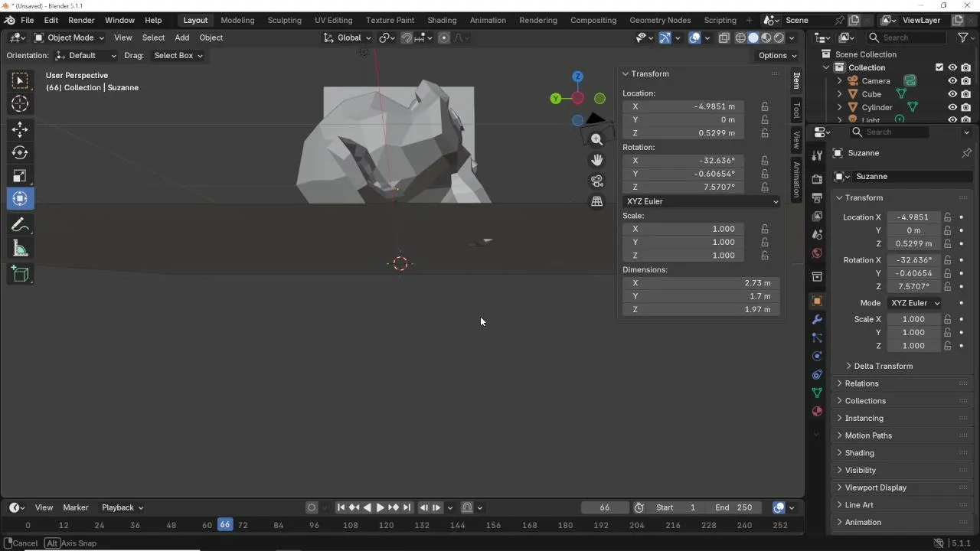
Task: Open the Add menu in viewport header
Action: [x=181, y=37]
